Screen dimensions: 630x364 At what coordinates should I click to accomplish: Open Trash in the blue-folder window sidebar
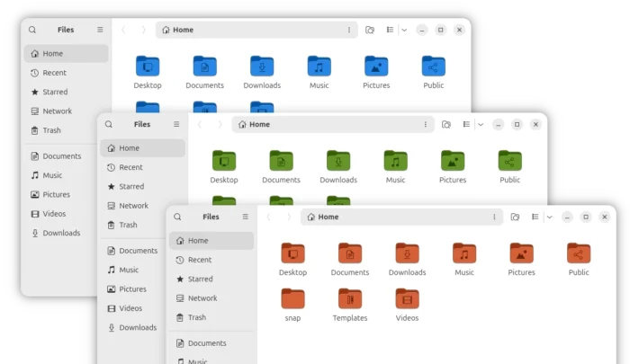pos(60,130)
